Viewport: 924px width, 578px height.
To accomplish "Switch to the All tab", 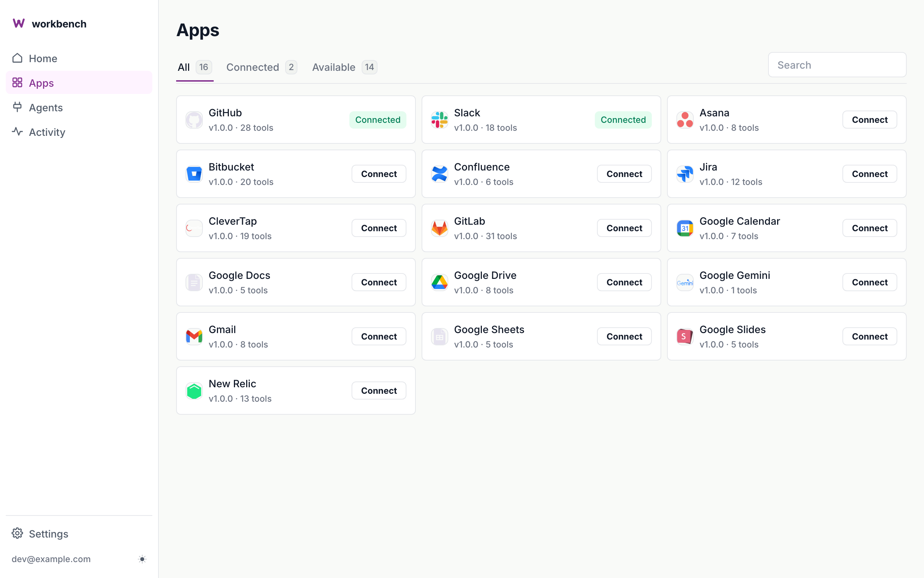I will tap(195, 67).
